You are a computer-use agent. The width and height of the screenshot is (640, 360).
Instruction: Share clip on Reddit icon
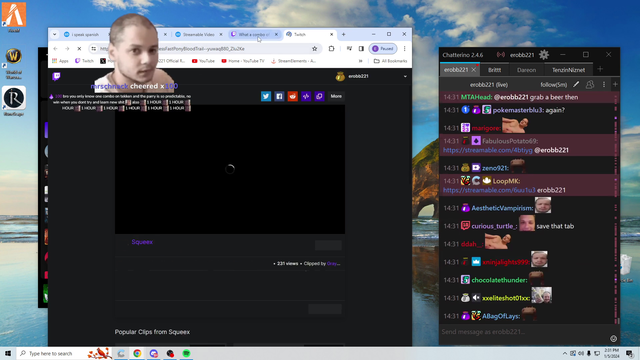tap(293, 96)
